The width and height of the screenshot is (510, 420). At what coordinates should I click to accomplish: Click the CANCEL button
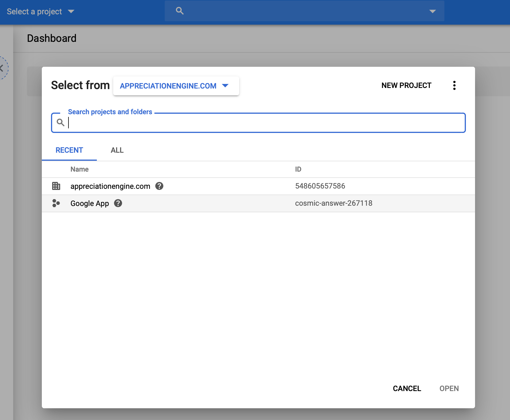tap(407, 388)
